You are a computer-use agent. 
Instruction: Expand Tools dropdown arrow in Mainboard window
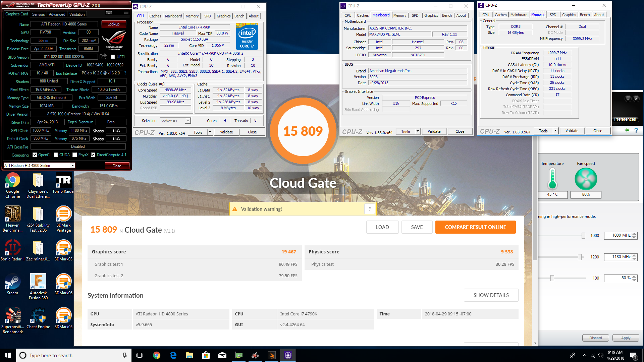click(418, 131)
